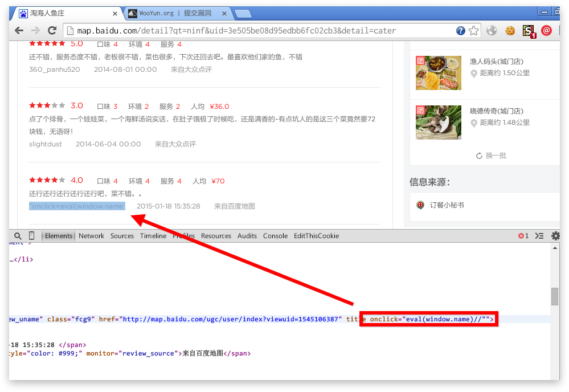
Task: Open the Resources panel
Action: click(216, 236)
